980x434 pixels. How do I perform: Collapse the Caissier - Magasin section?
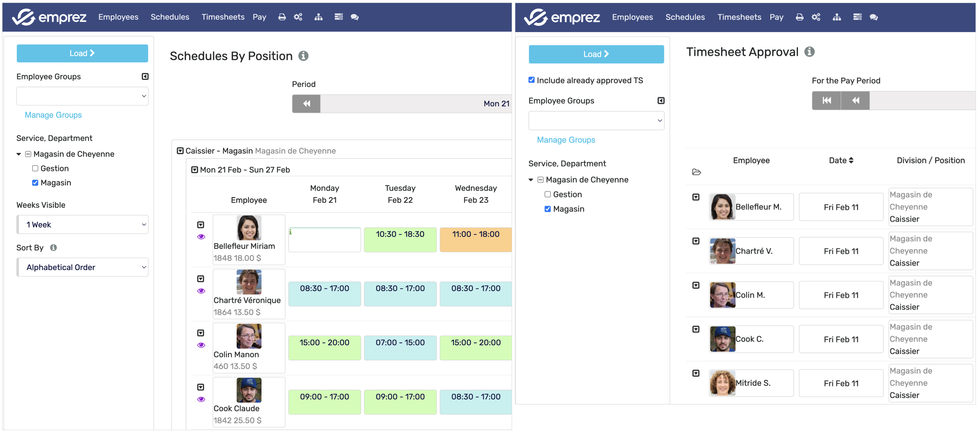click(180, 151)
